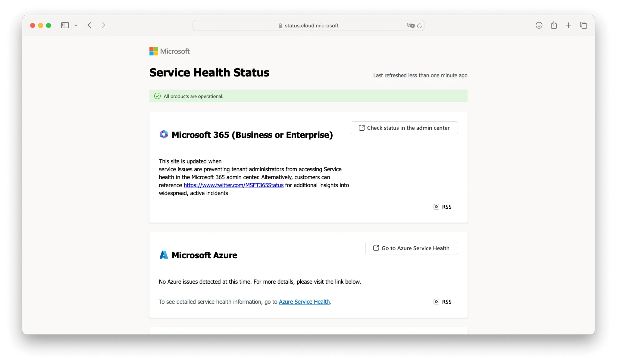Viewport: 617px width, 364px height.
Task: Click 'No Azure issues detected at this time' text
Action: [x=205, y=282]
